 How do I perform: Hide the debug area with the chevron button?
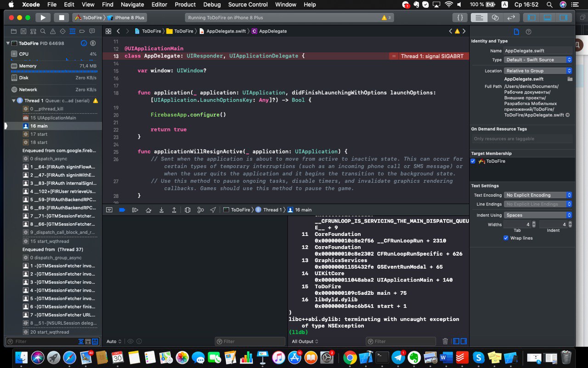click(109, 210)
